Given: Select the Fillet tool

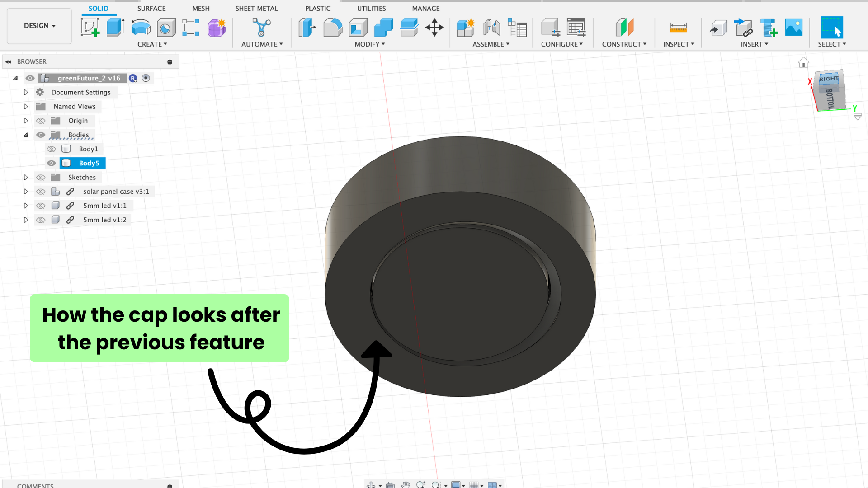Looking at the screenshot, I should tap(333, 28).
